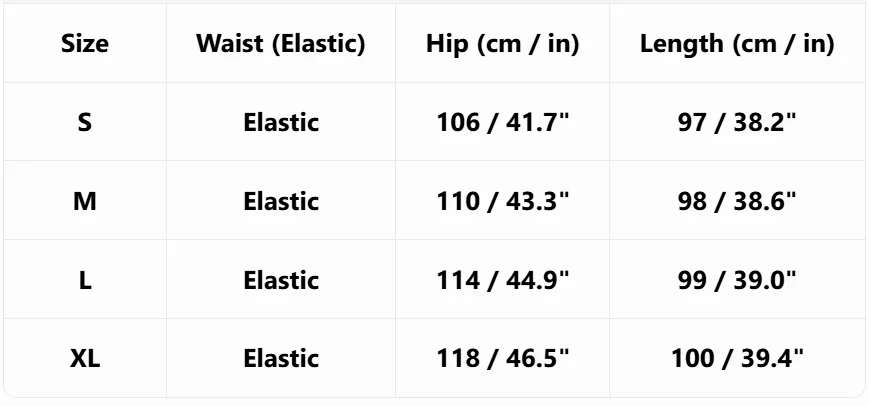This screenshot has height=406, width=869.
Task: Select the S size cell
Action: tap(85, 122)
